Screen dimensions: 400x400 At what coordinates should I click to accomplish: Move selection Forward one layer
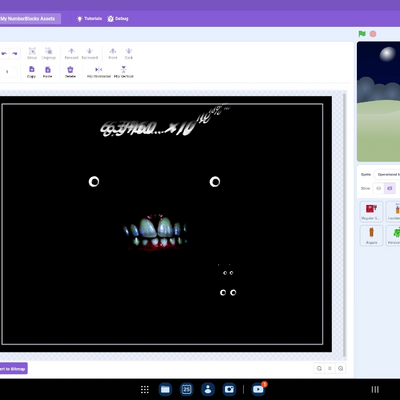(71, 53)
